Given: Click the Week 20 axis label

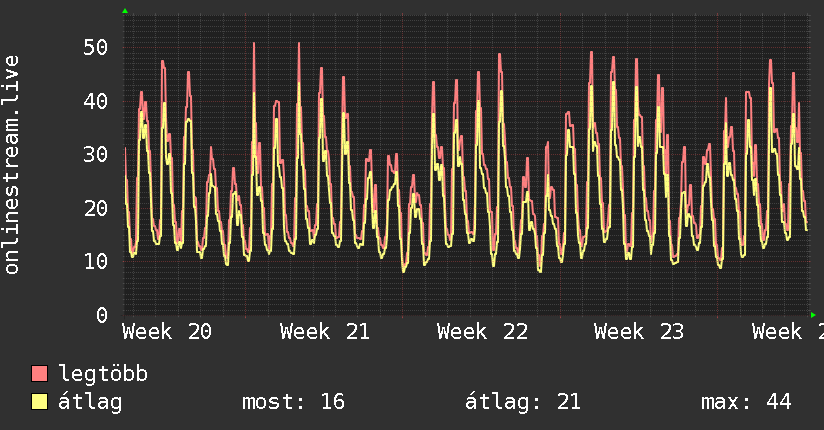Looking at the screenshot, I should pyautogui.click(x=167, y=332).
